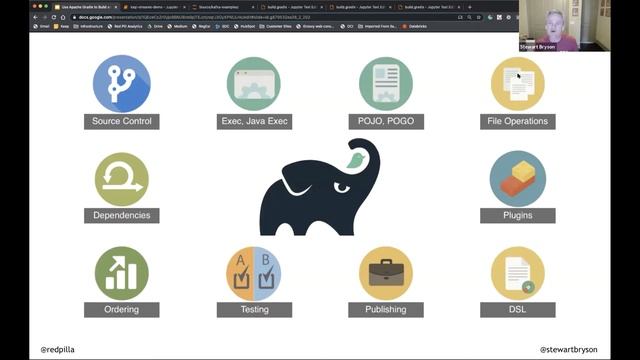Bookmark page with the star icon

point(479,17)
